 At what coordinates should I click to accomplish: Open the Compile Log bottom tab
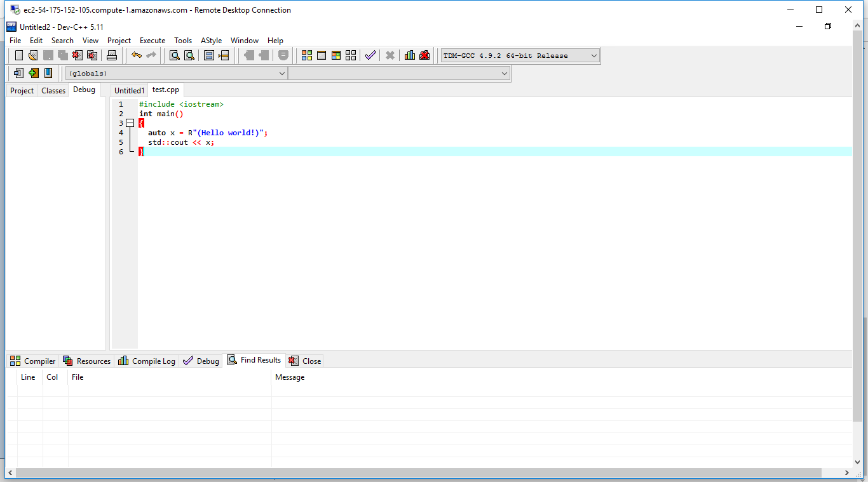pos(147,361)
